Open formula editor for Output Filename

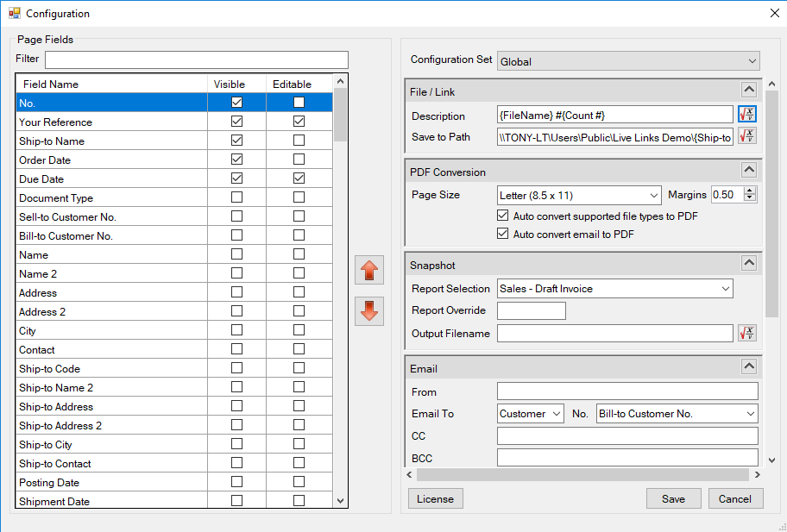(x=747, y=333)
